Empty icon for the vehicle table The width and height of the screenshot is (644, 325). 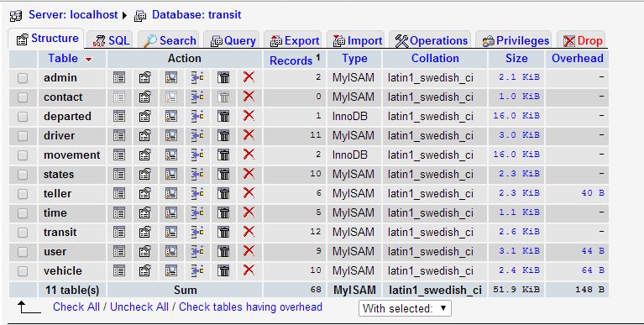(x=223, y=270)
